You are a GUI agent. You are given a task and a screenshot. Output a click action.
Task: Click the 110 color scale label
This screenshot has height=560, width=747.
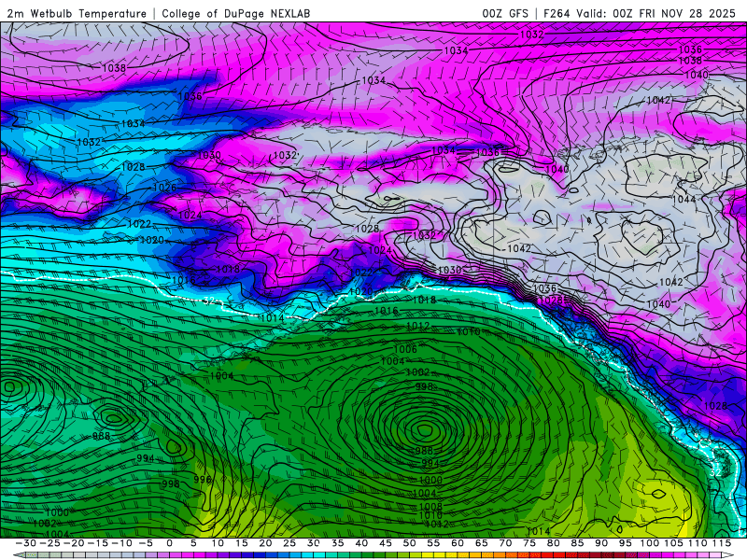[698, 543]
